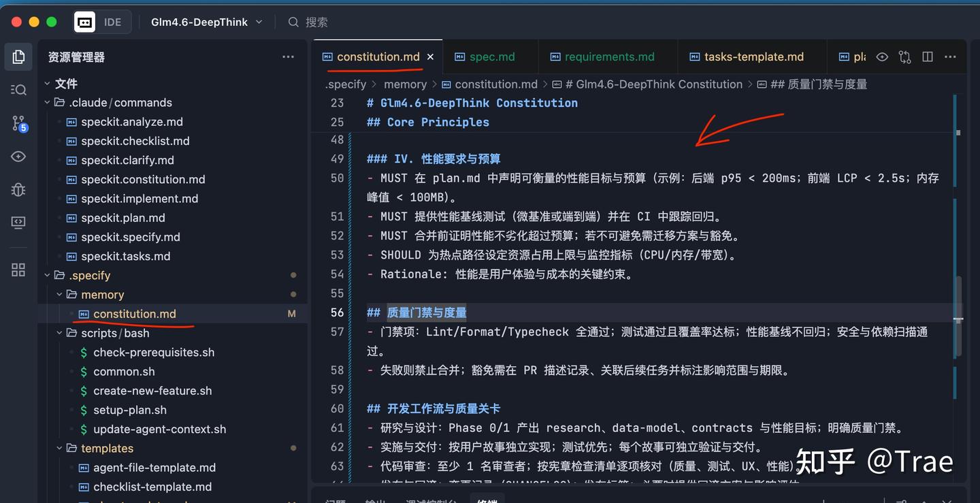
Task: Select the Explorer files icon in activity bar
Action: tap(18, 56)
